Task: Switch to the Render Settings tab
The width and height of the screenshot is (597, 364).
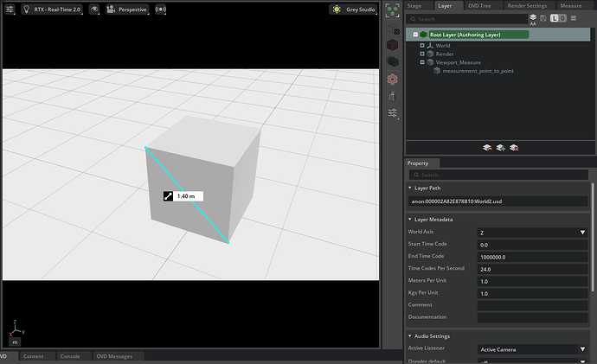Action: [x=526, y=5]
